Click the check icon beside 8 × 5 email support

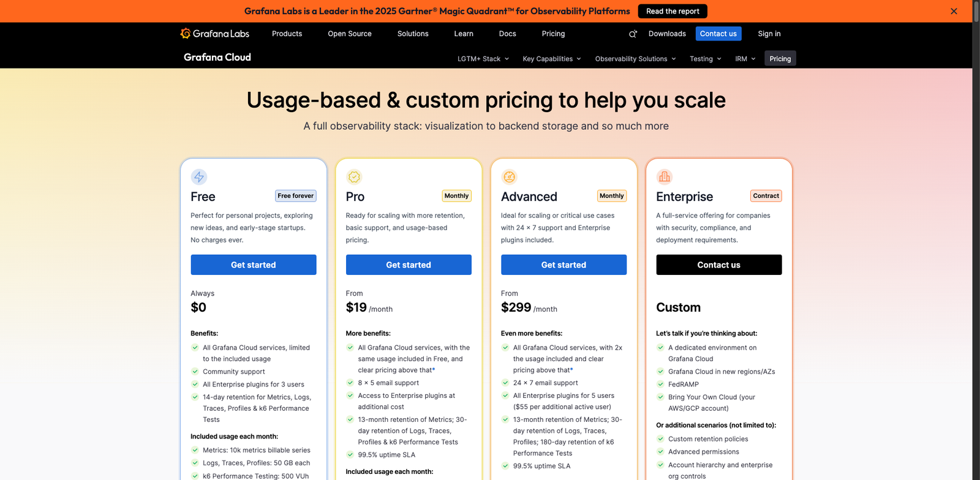coord(350,383)
